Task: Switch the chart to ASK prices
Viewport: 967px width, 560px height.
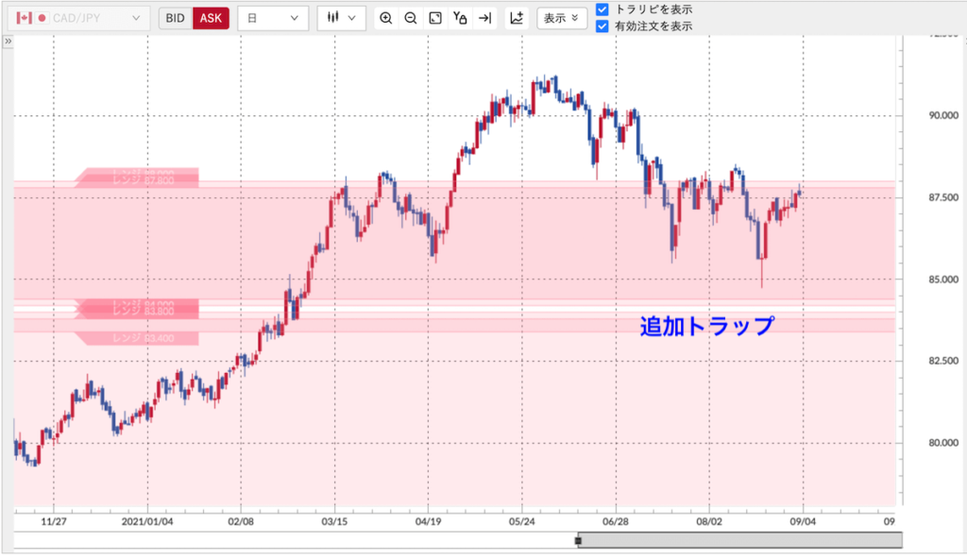Action: point(211,18)
